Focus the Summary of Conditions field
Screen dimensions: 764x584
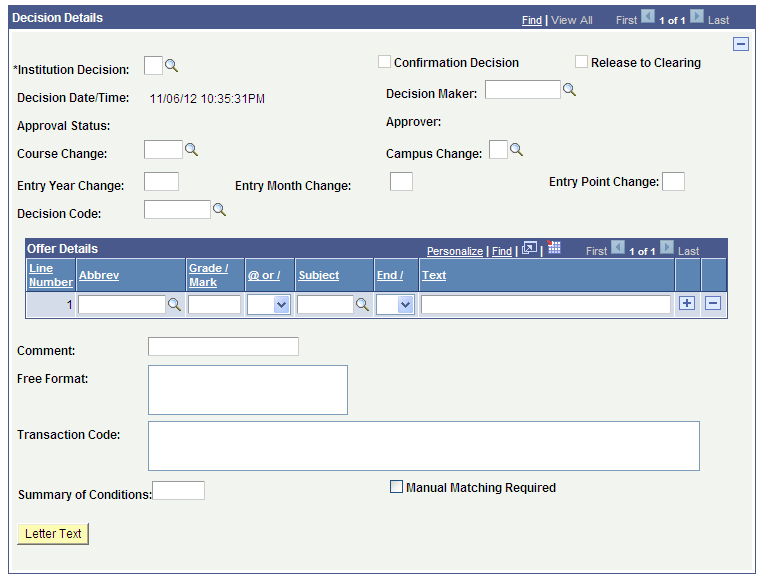(178, 490)
